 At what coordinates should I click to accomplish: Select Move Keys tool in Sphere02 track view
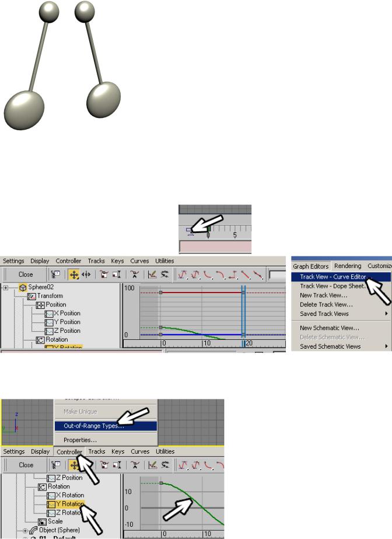pyautogui.click(x=73, y=274)
